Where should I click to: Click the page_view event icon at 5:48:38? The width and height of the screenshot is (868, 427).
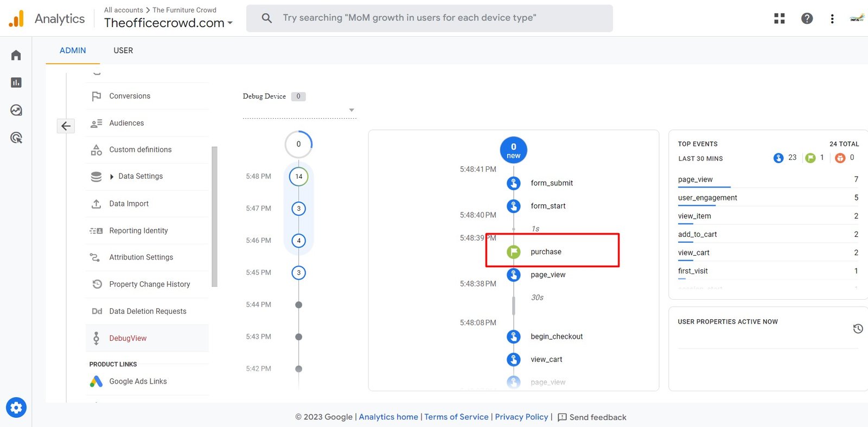tap(514, 275)
